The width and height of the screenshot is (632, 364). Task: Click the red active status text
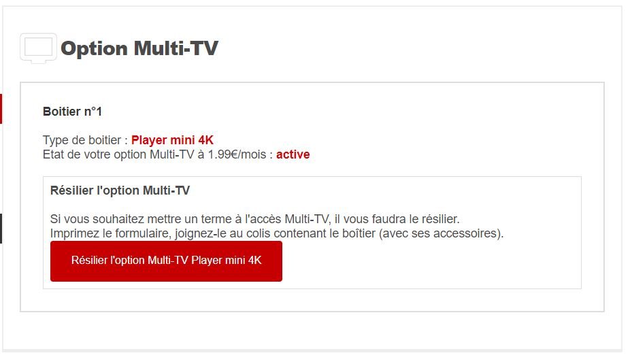(293, 154)
